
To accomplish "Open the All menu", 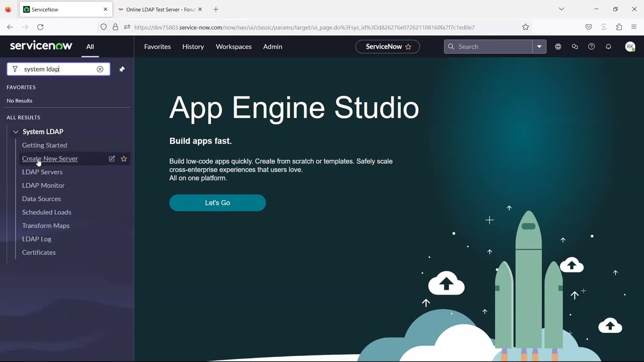I will pos(90,47).
